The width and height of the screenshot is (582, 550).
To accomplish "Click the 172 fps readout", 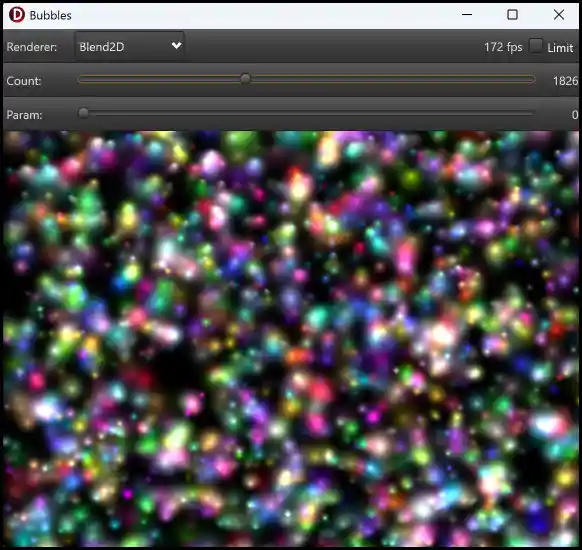I will tap(503, 47).
